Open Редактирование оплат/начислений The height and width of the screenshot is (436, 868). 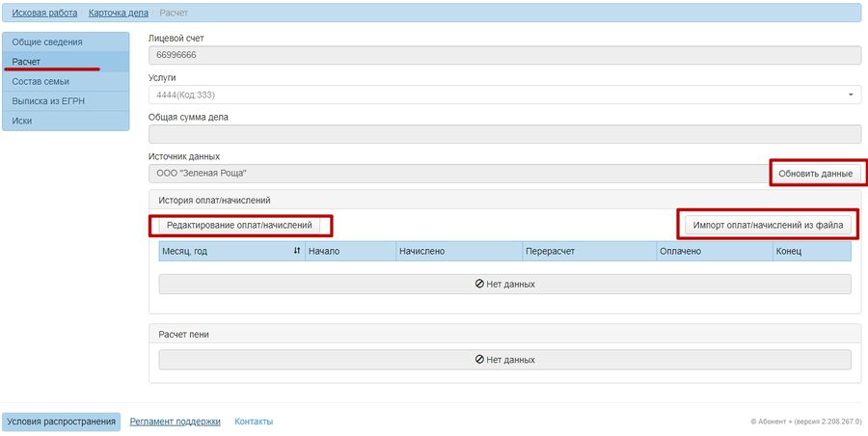pos(240,225)
